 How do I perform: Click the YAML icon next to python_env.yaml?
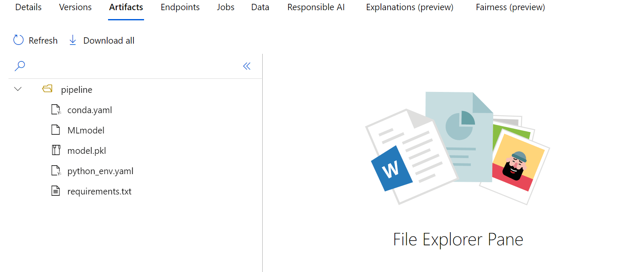tap(56, 170)
